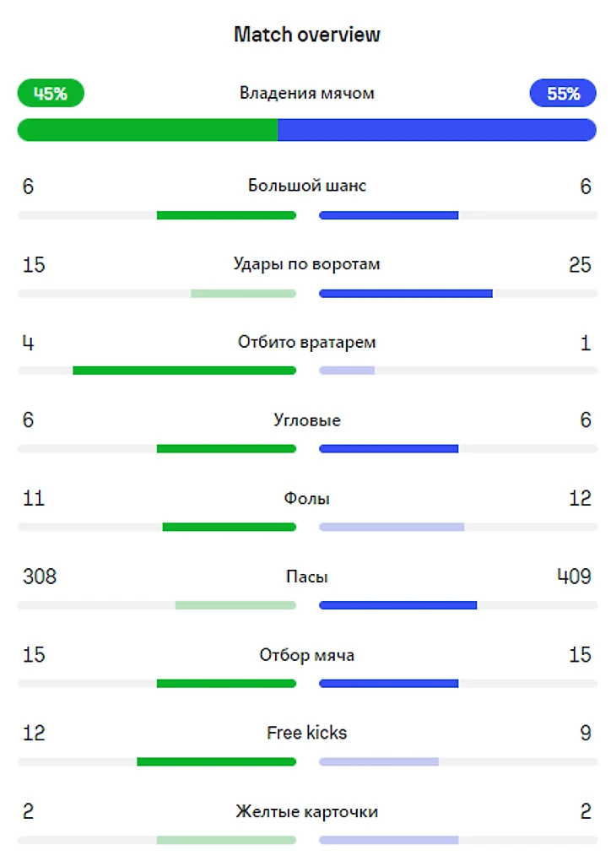Click the Free kicks label
616x861 pixels.
(x=307, y=733)
